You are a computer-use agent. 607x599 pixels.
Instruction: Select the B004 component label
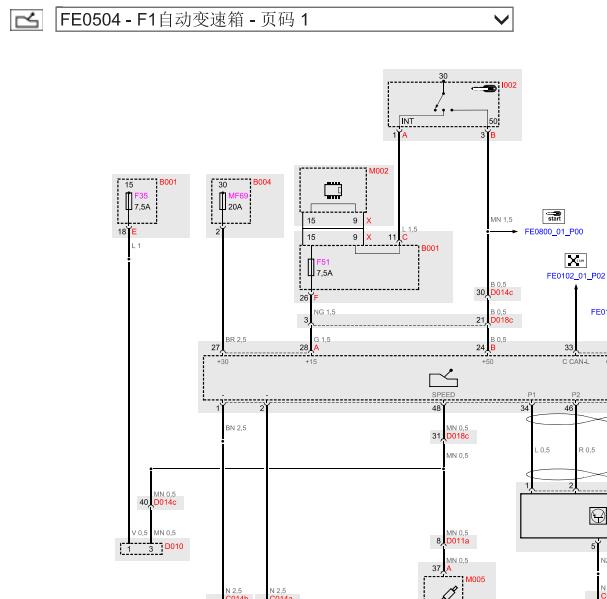(x=262, y=182)
